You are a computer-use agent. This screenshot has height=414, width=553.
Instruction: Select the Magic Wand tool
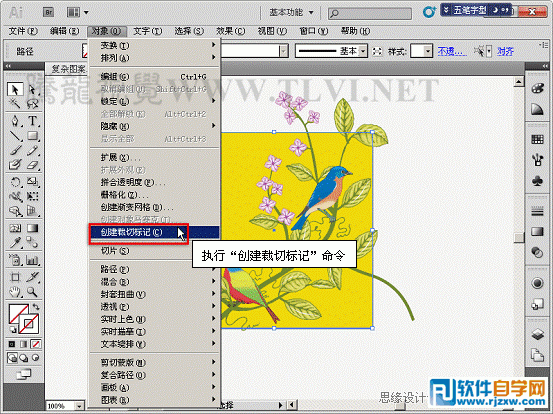15,104
